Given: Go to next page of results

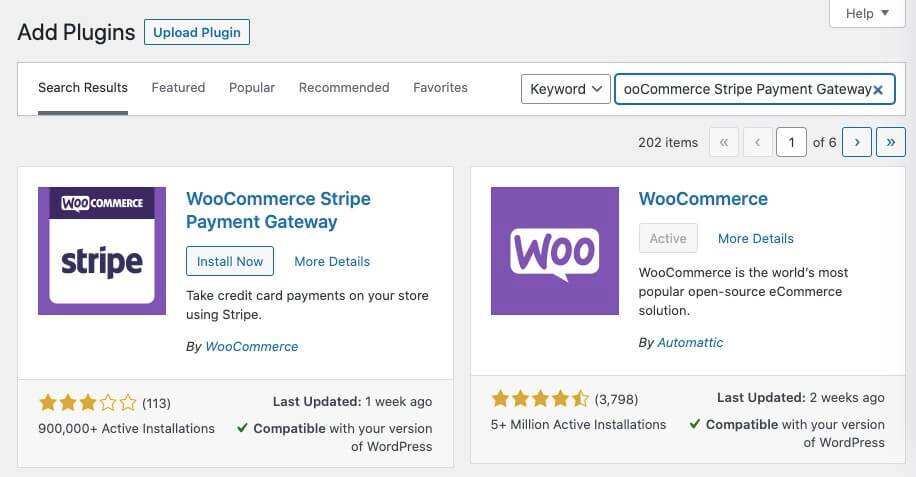Looking at the screenshot, I should point(857,142).
